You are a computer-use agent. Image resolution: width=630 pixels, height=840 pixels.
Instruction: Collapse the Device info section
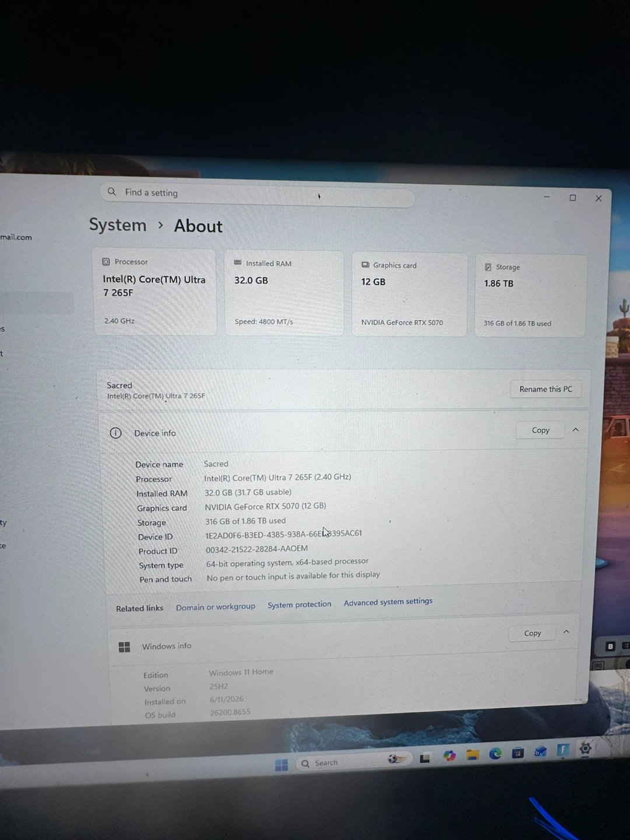[575, 430]
